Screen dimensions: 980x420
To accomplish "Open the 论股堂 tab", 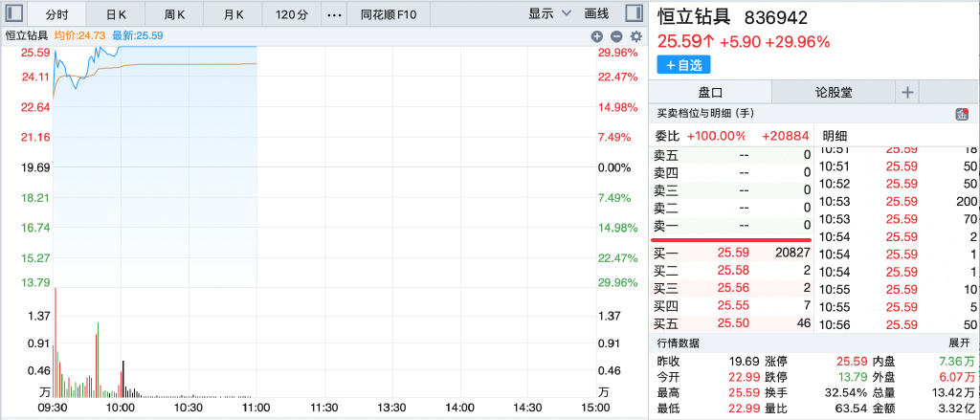I will [x=834, y=93].
